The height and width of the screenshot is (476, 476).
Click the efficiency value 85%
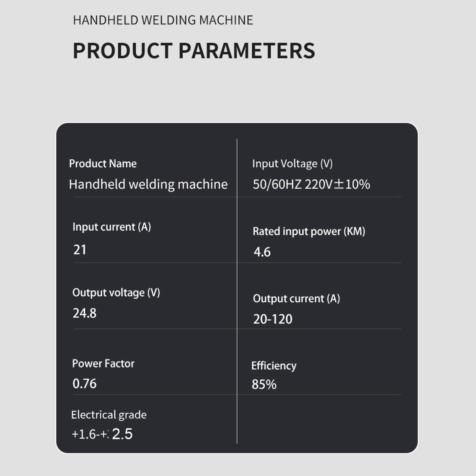(x=264, y=384)
